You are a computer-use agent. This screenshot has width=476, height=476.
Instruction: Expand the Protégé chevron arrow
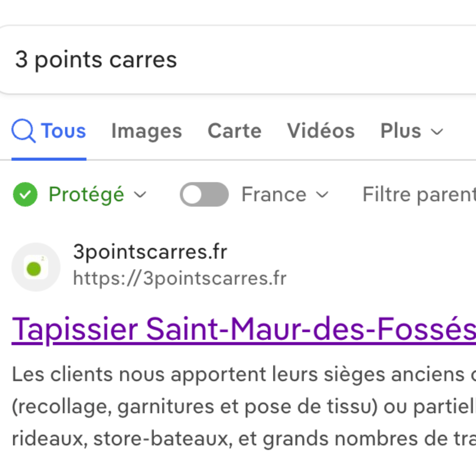pos(140,195)
